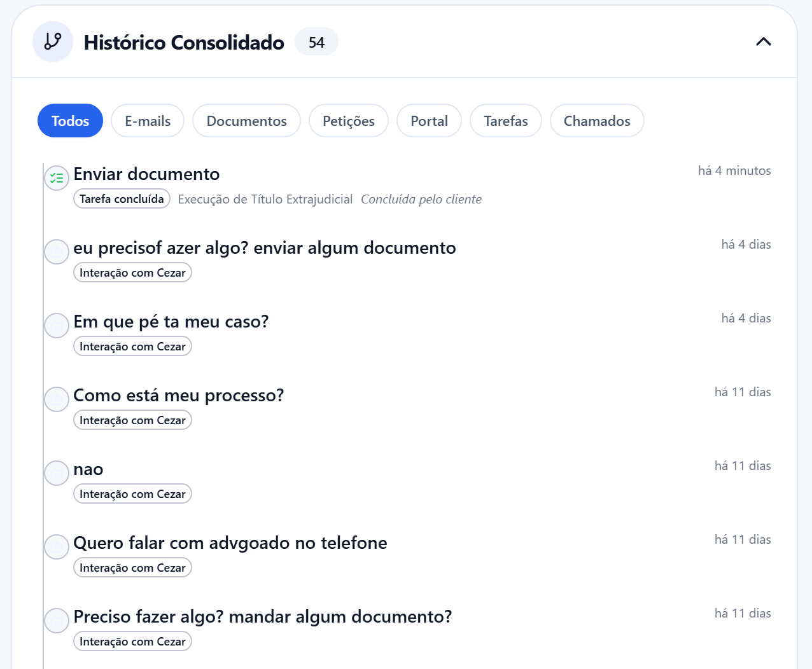Click 'Concluída pelo cliente' note
The image size is (812, 669).
[x=421, y=199]
